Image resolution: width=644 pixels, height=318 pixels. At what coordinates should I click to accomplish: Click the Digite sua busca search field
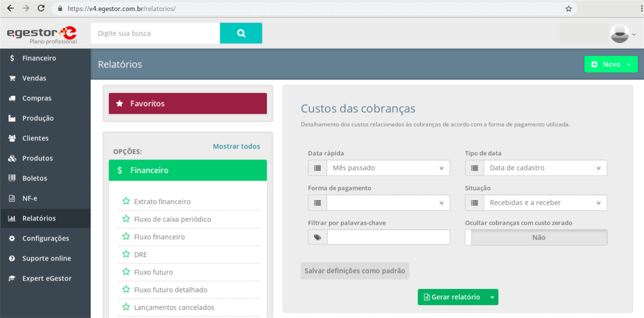pyautogui.click(x=155, y=33)
